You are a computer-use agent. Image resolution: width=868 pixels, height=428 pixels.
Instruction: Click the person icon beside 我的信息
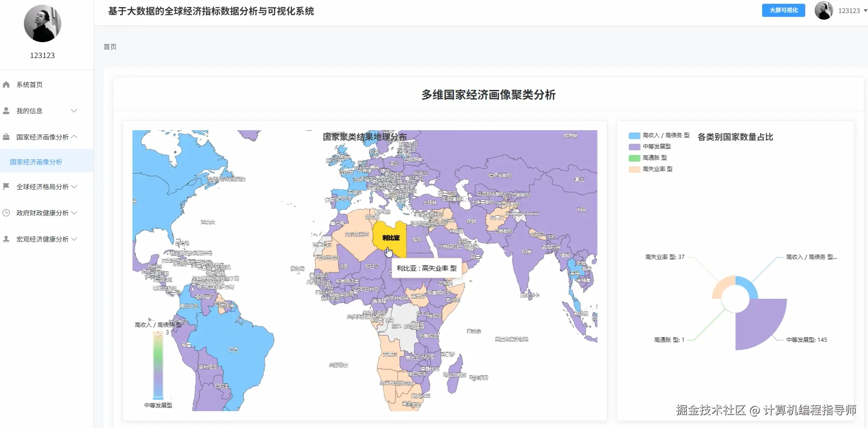[7, 111]
